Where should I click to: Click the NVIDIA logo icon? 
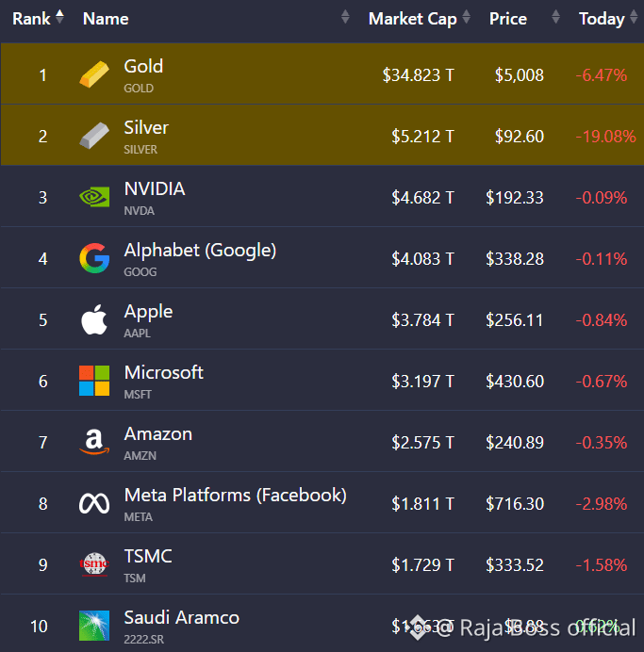94,198
